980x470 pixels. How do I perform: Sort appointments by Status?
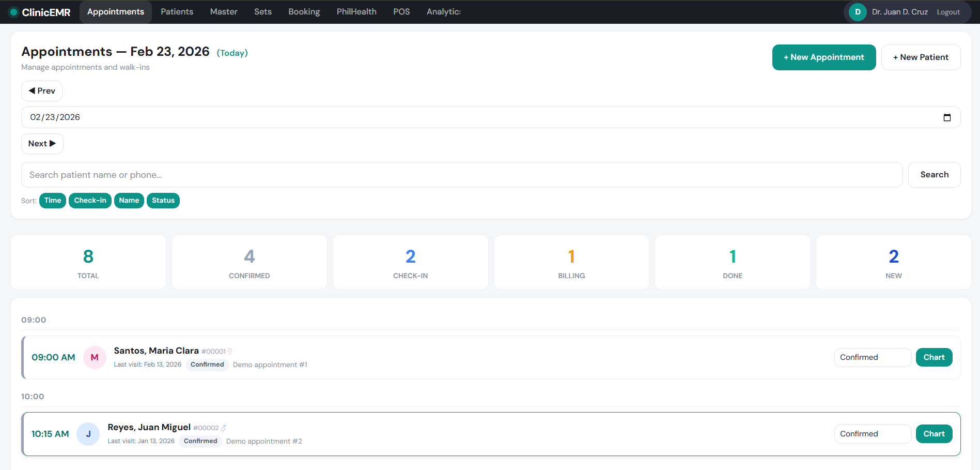163,201
